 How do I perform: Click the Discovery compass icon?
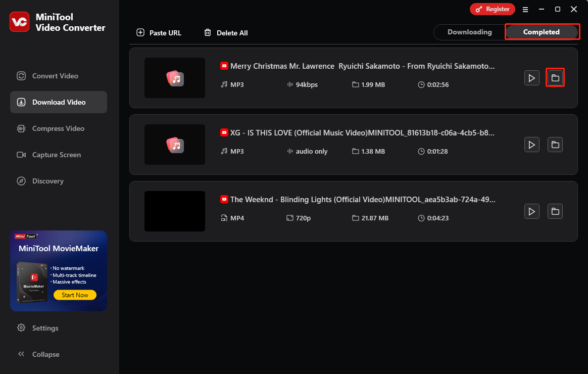[21, 181]
